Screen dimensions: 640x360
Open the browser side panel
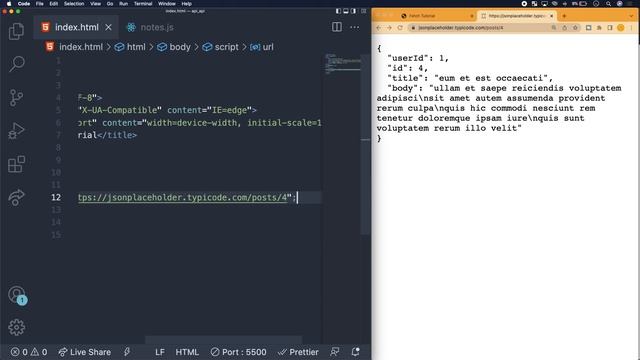click(610, 28)
